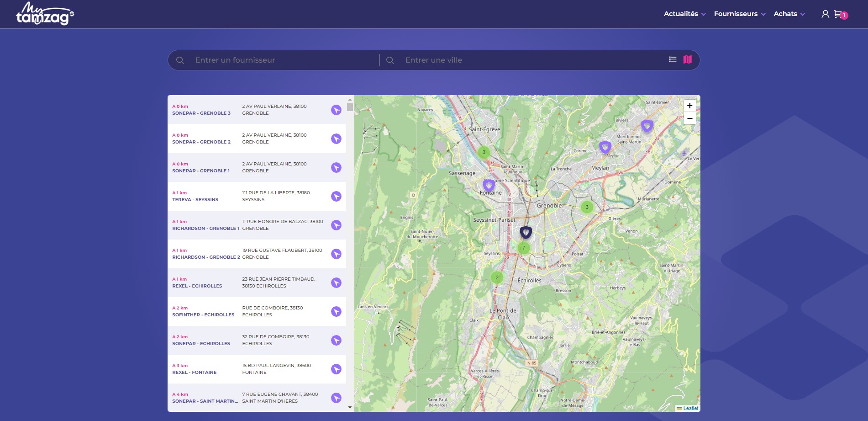Click address '23 RUE JEAN PIERRE TIMBAUD'
This screenshot has height=421, width=868.
point(278,279)
